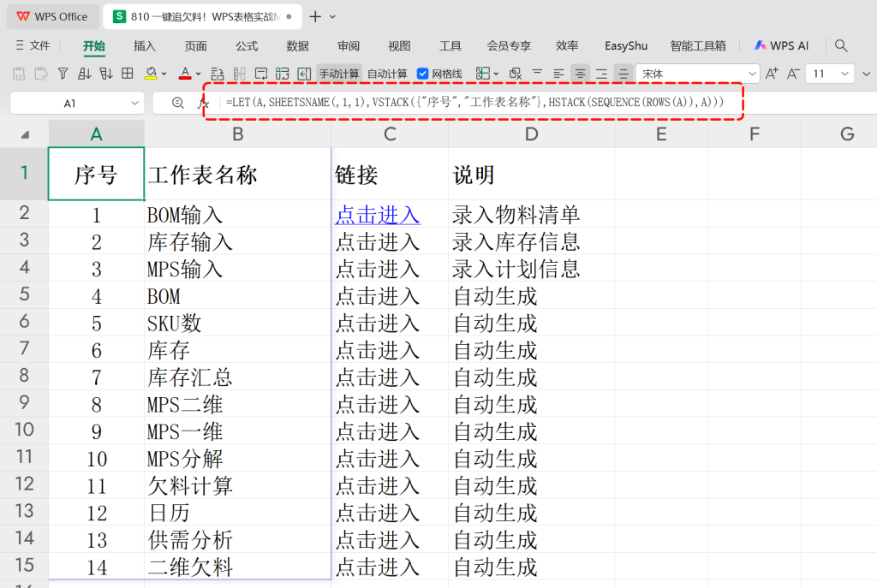Switch to the WPS Office home tab
The height and width of the screenshot is (588, 877).
(x=52, y=17)
